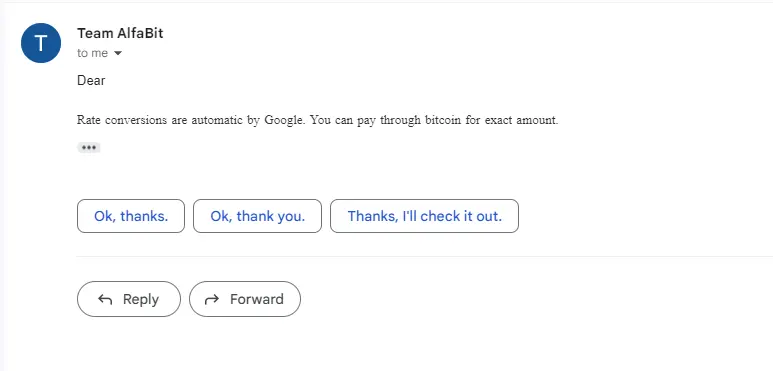Viewport: 773px width, 371px height.
Task: Click the "to me" recipient text
Action: click(x=92, y=53)
